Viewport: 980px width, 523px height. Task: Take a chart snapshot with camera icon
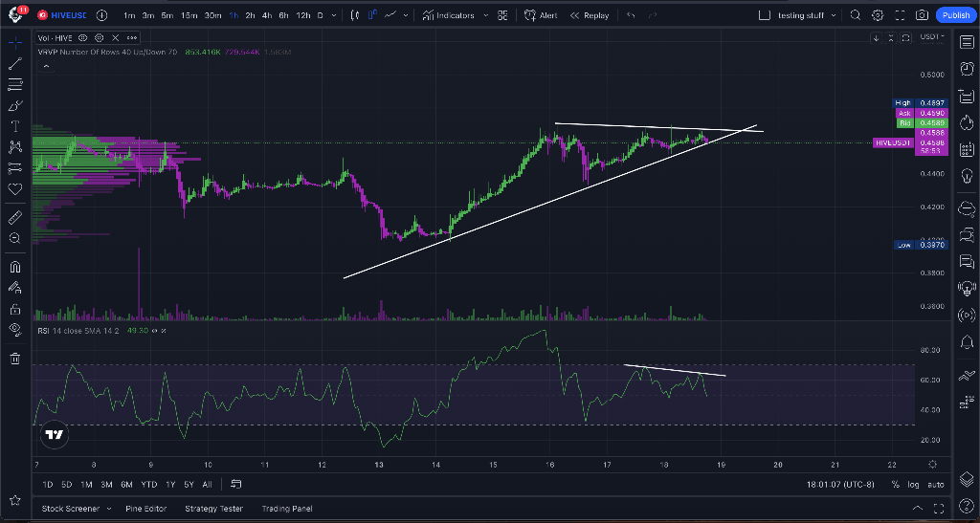tap(922, 15)
